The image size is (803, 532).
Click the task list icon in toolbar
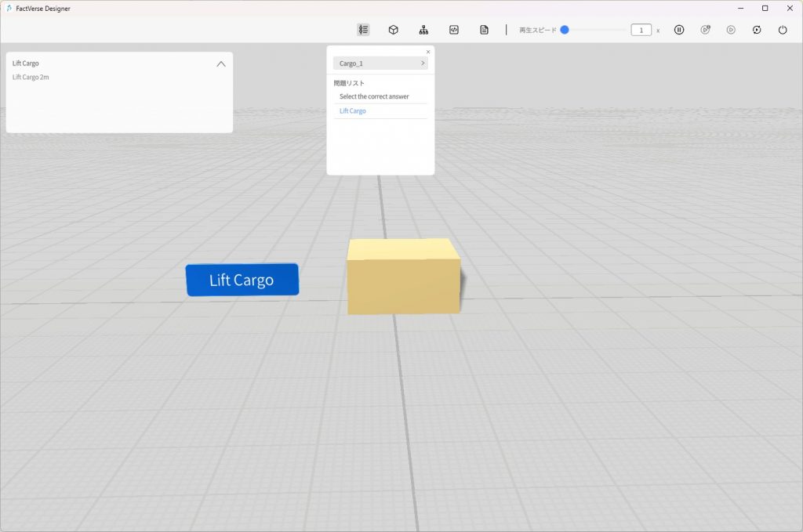pyautogui.click(x=363, y=30)
